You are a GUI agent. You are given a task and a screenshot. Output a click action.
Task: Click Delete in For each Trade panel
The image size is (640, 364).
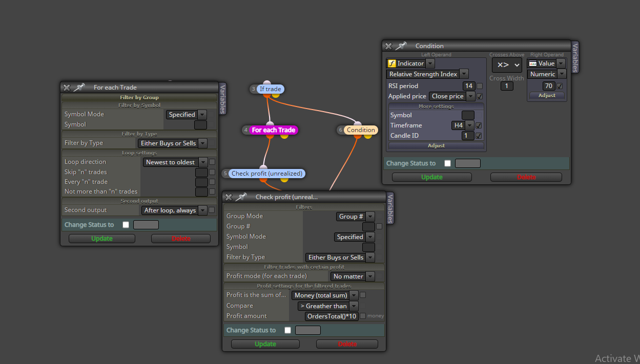181,239
